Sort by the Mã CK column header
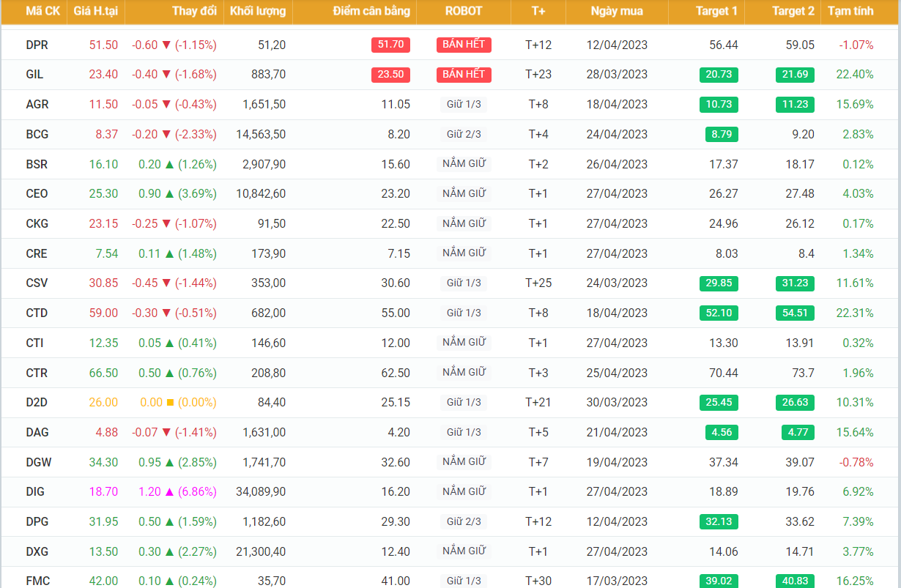Screen dimensions: 901x588 (x=43, y=11)
